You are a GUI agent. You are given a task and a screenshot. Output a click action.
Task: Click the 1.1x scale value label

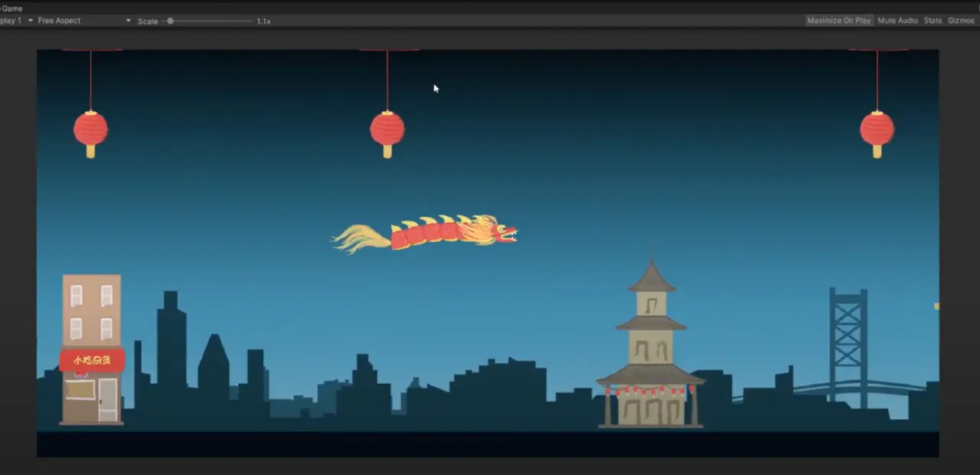[x=263, y=21]
